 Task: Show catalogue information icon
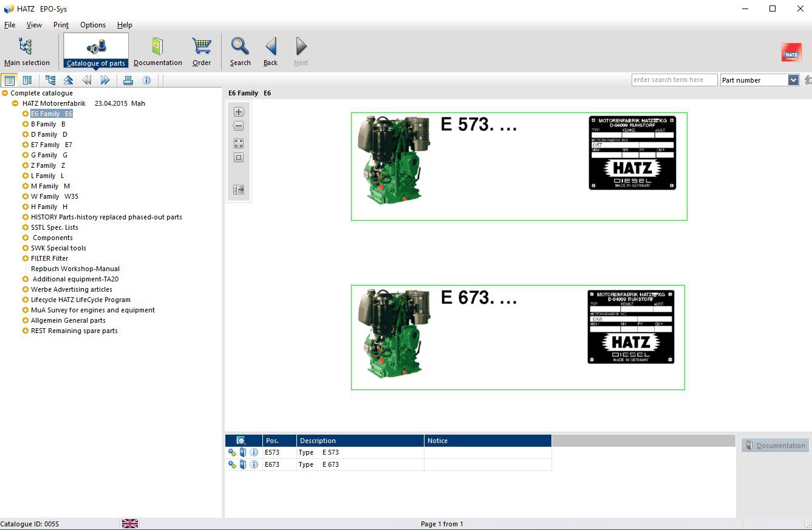(x=146, y=80)
